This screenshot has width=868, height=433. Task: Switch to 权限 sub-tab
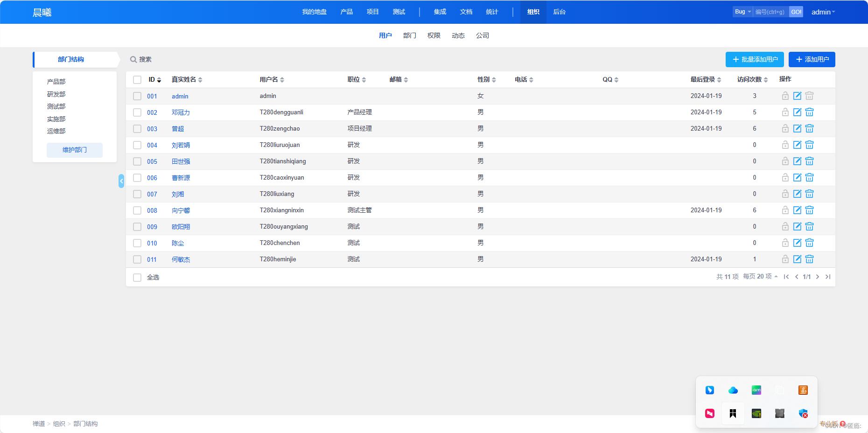coord(434,35)
